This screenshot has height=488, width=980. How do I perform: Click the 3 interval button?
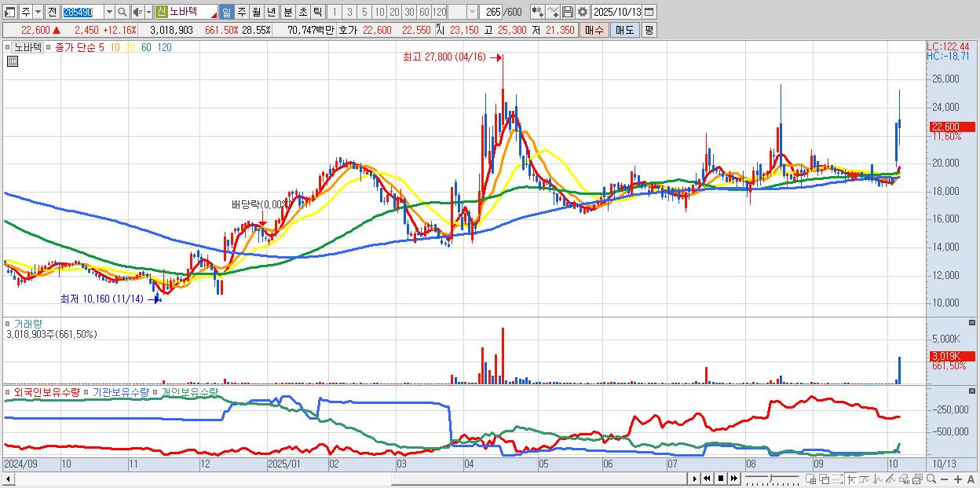click(349, 12)
